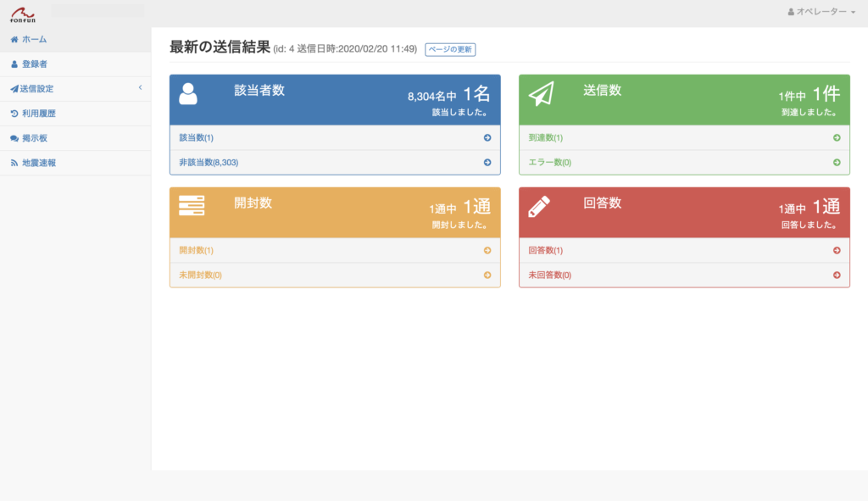Click the paper plane icon beside 送信設定

point(14,88)
